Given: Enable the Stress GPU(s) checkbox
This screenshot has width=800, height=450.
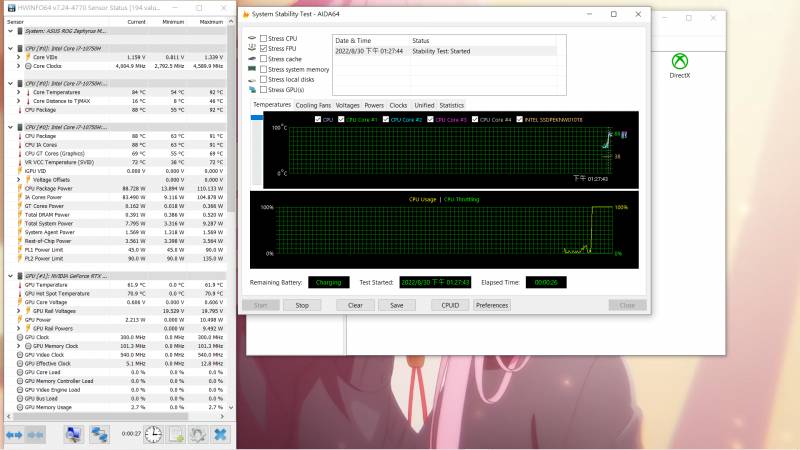Looking at the screenshot, I should pos(263,89).
